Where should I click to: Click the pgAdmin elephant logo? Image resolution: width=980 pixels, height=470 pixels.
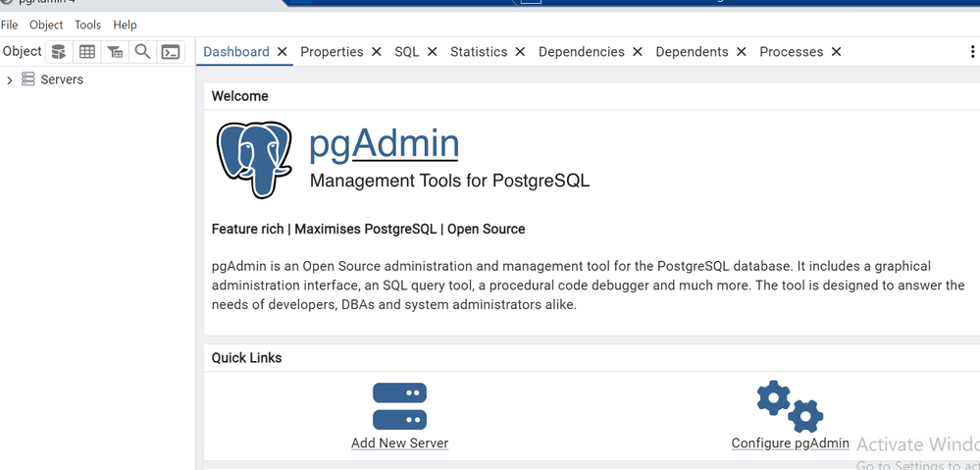[x=254, y=159]
